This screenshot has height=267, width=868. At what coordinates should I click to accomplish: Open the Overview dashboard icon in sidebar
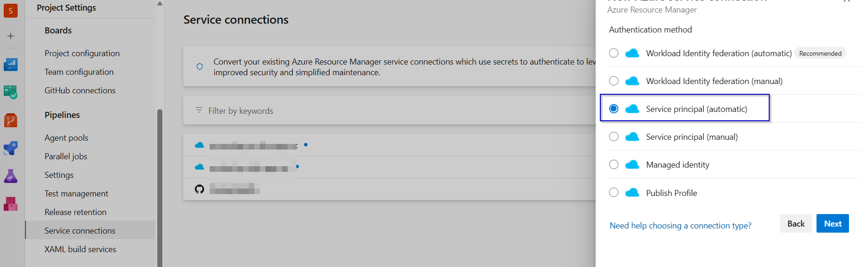[x=10, y=65]
